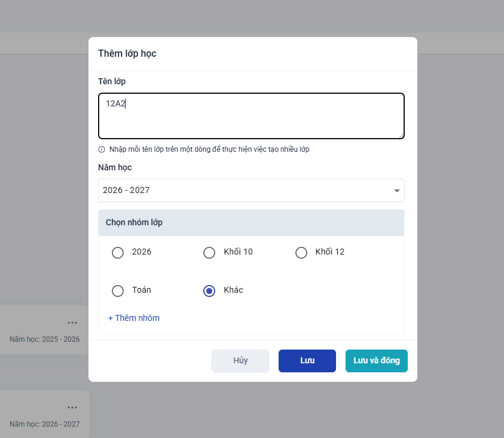The width and height of the screenshot is (504, 438).
Task: Click the Lưu save button
Action: [307, 361]
